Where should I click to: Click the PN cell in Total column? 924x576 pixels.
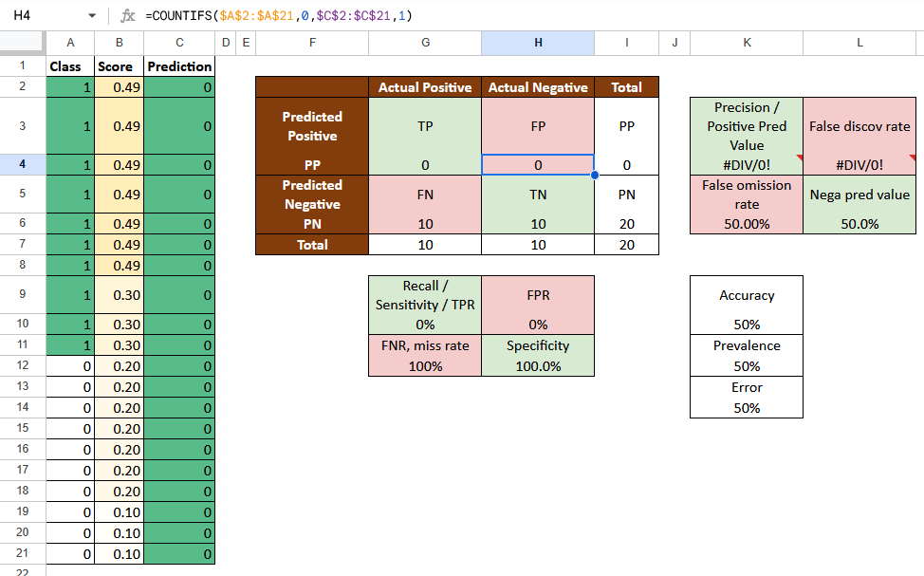coord(626,195)
